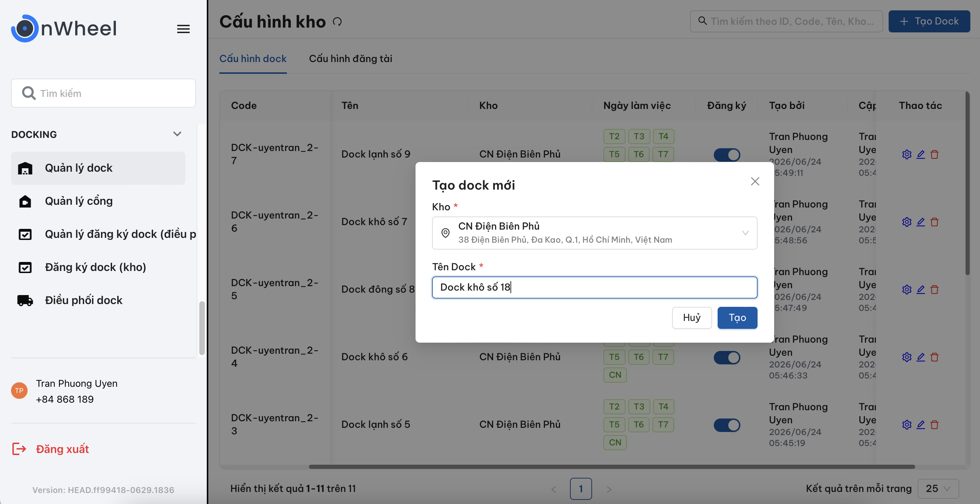The height and width of the screenshot is (504, 980).
Task: Open settings gear for Dock lạnh số 5
Action: (x=907, y=425)
